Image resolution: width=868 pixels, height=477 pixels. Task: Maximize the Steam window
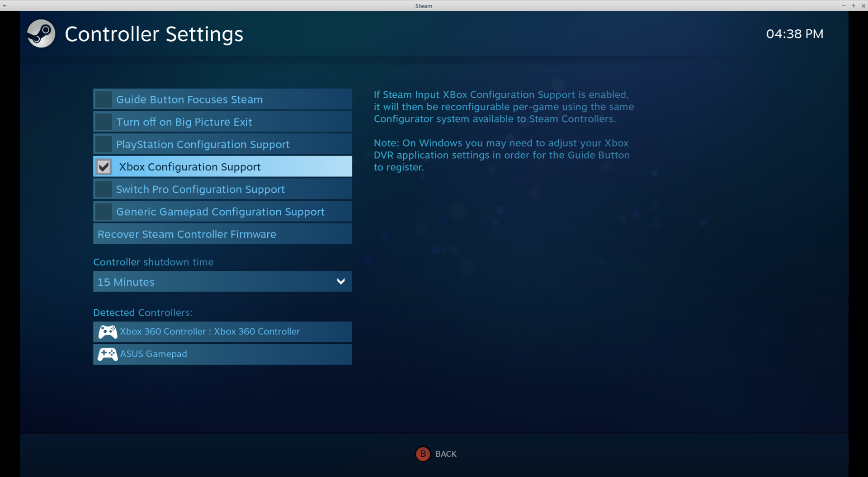point(853,6)
